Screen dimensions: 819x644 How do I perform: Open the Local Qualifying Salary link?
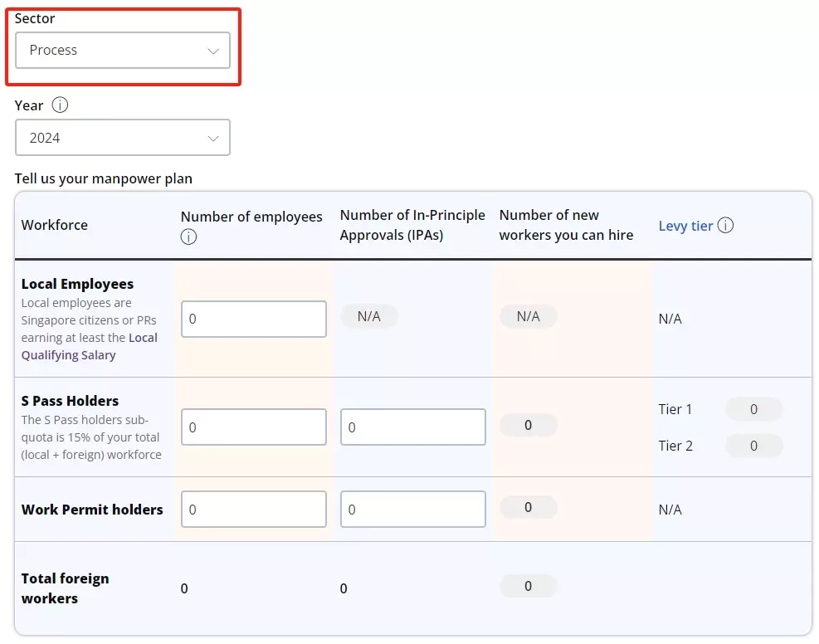[x=90, y=346]
